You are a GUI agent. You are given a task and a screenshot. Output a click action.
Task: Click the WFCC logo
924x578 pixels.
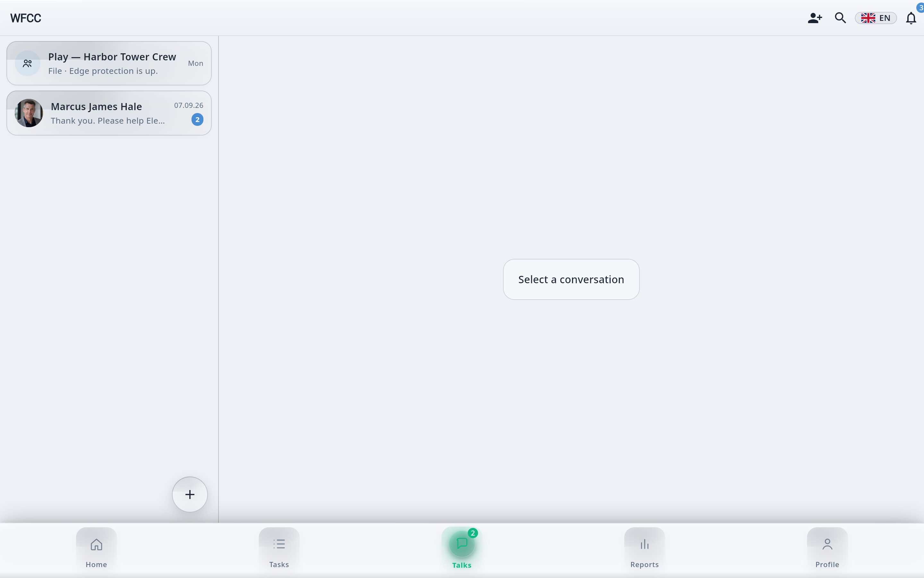[x=26, y=18]
